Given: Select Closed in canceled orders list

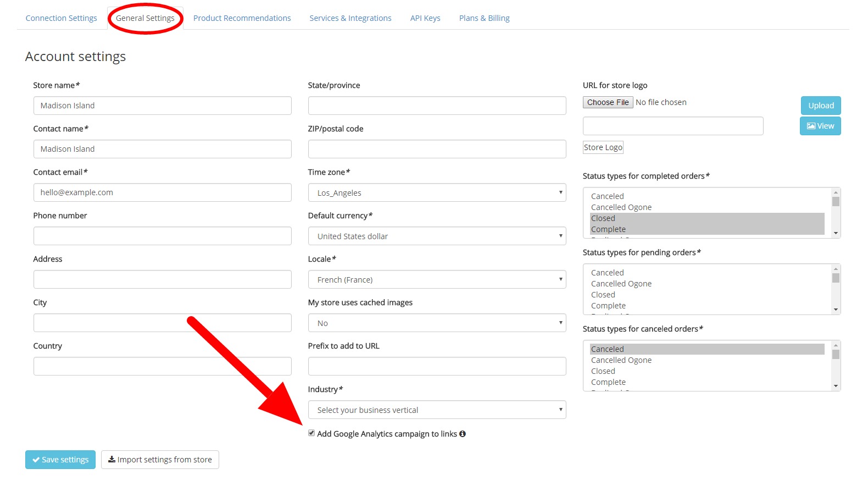Looking at the screenshot, I should 707,371.
